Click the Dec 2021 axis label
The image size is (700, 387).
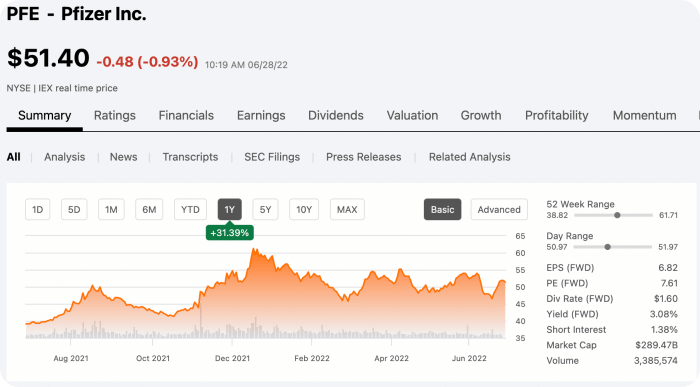click(x=232, y=358)
